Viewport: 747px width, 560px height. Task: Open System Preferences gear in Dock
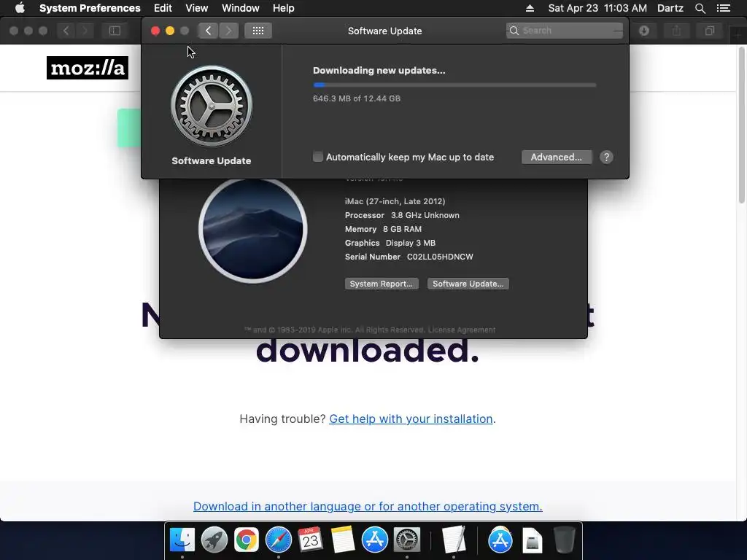(406, 540)
